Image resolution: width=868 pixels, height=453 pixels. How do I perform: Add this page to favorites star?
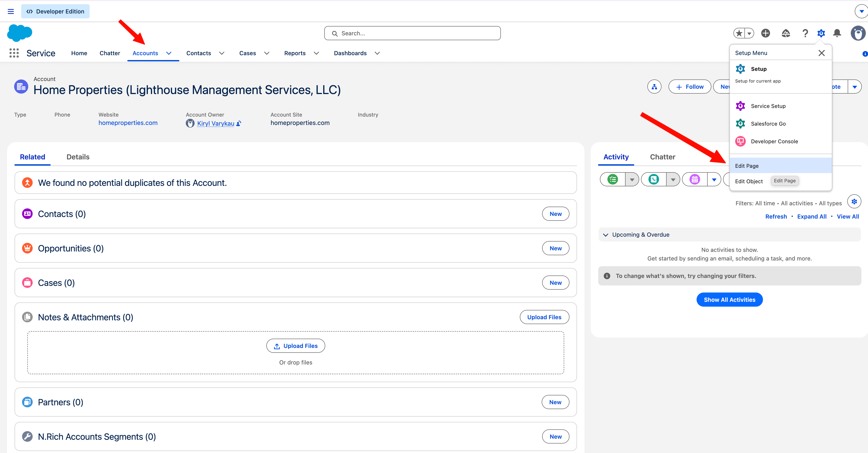tap(739, 33)
